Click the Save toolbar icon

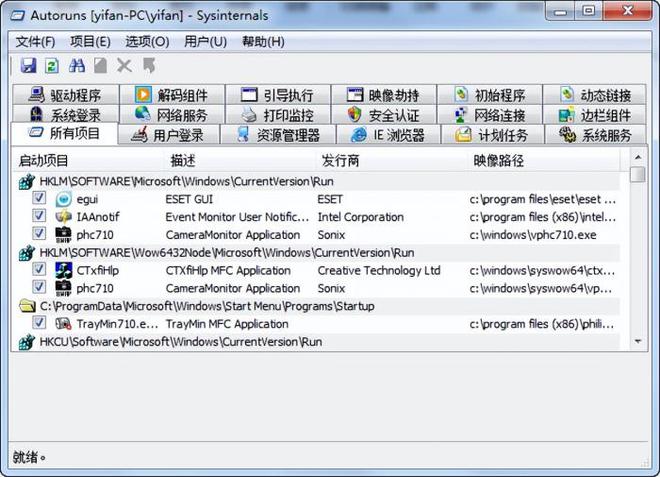click(x=28, y=66)
